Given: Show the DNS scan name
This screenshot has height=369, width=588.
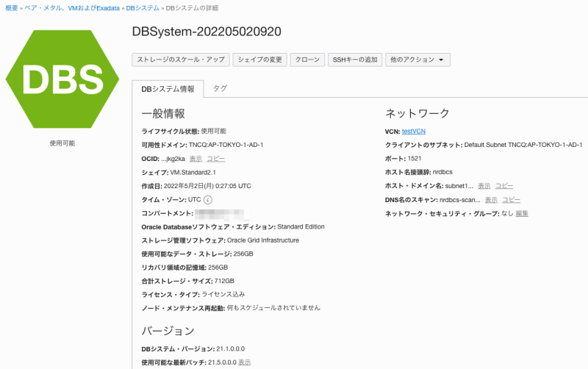Looking at the screenshot, I should 491,200.
